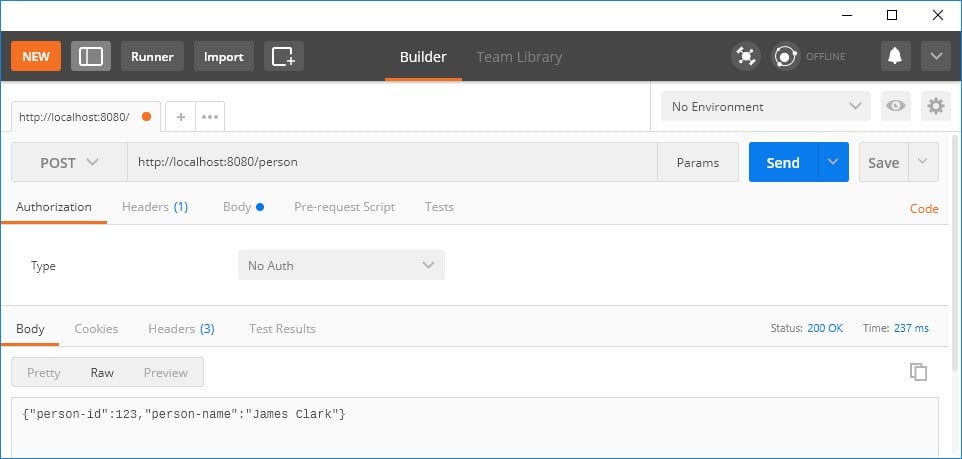Switch response view to Preview

pyautogui.click(x=166, y=372)
